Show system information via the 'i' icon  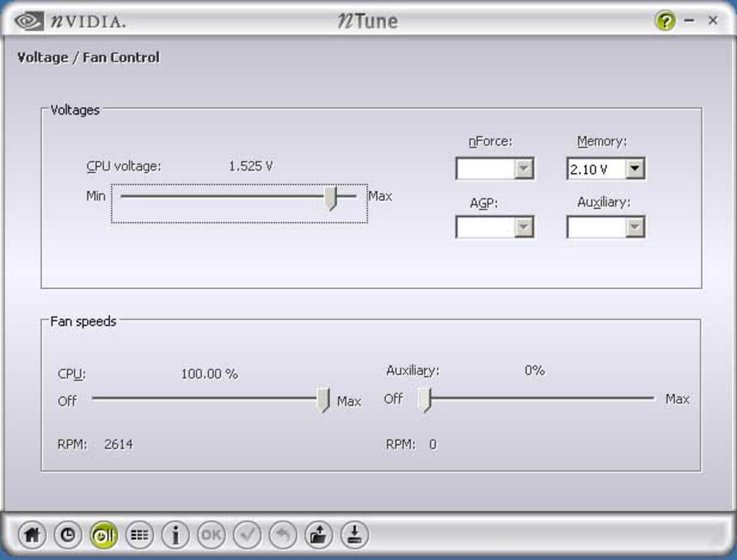pyautogui.click(x=175, y=535)
